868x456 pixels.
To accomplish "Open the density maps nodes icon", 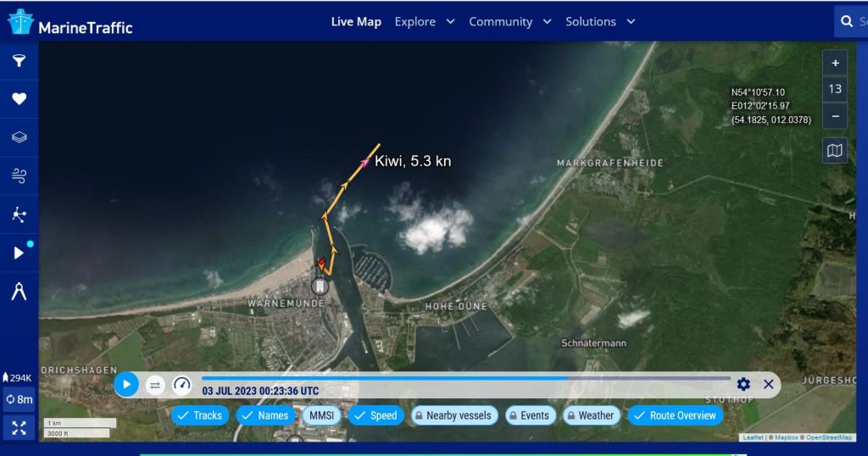I will 19,214.
